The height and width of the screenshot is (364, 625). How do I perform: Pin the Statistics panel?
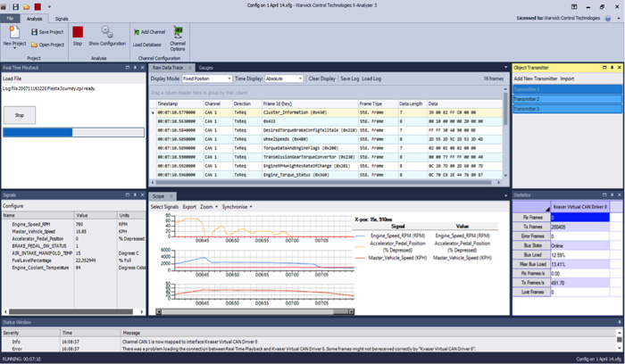point(612,195)
